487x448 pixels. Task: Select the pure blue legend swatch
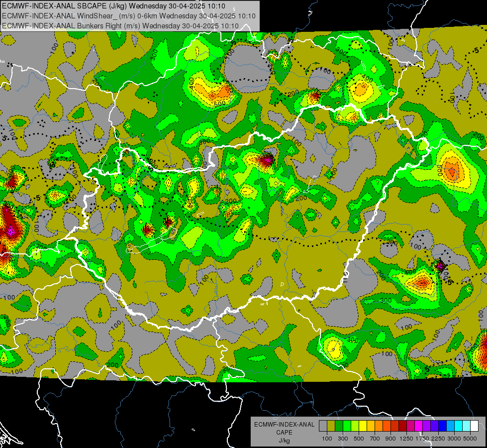click(x=443, y=426)
